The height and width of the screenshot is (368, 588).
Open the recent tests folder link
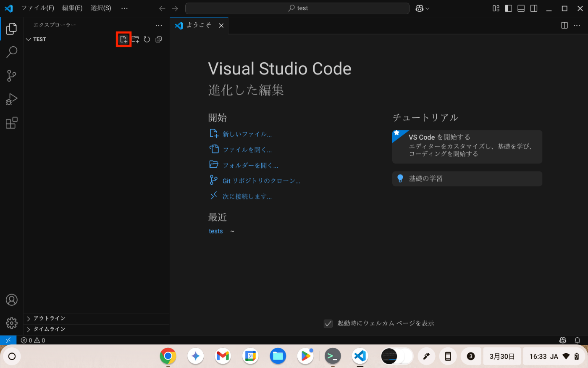216,231
